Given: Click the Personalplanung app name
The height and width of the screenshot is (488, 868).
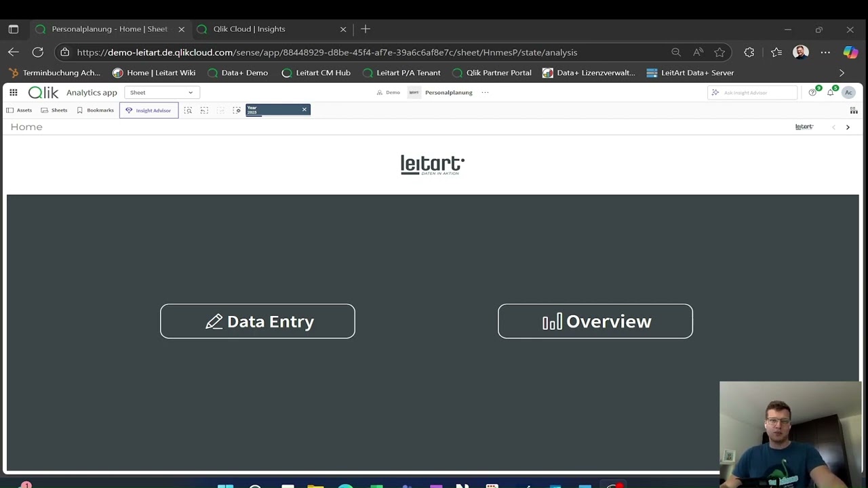Looking at the screenshot, I should 448,93.
